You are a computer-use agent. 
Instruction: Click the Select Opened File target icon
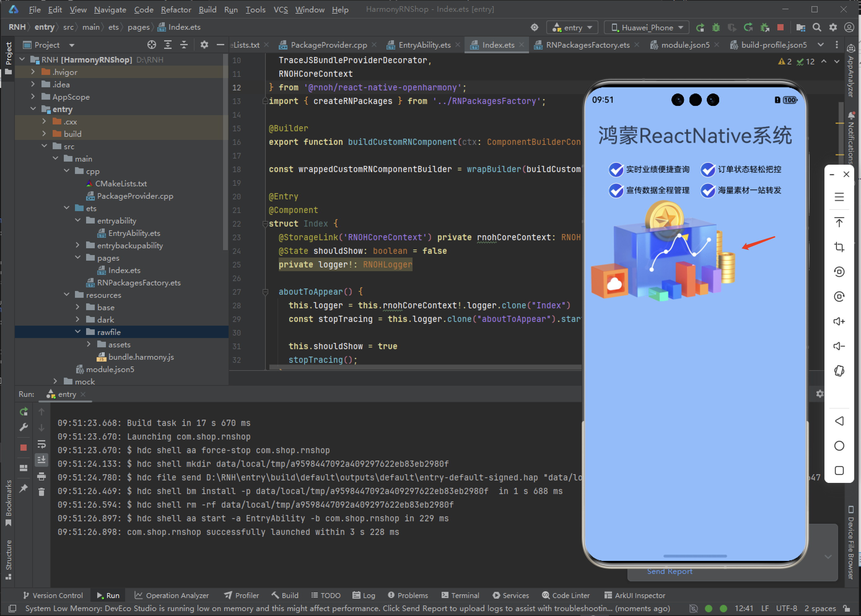151,45
